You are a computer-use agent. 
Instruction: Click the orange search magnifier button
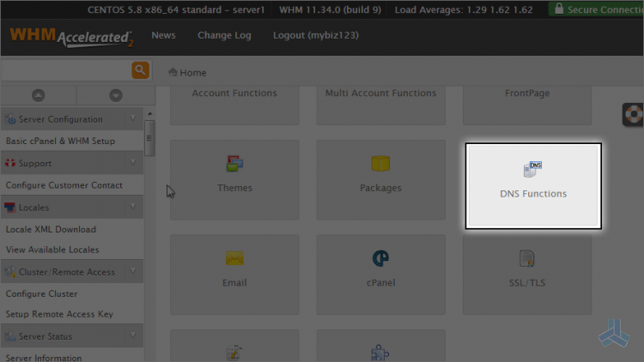tap(140, 70)
